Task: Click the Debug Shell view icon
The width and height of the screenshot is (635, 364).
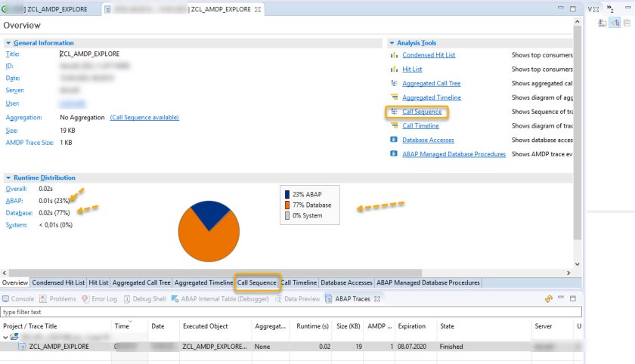Action: (127, 299)
